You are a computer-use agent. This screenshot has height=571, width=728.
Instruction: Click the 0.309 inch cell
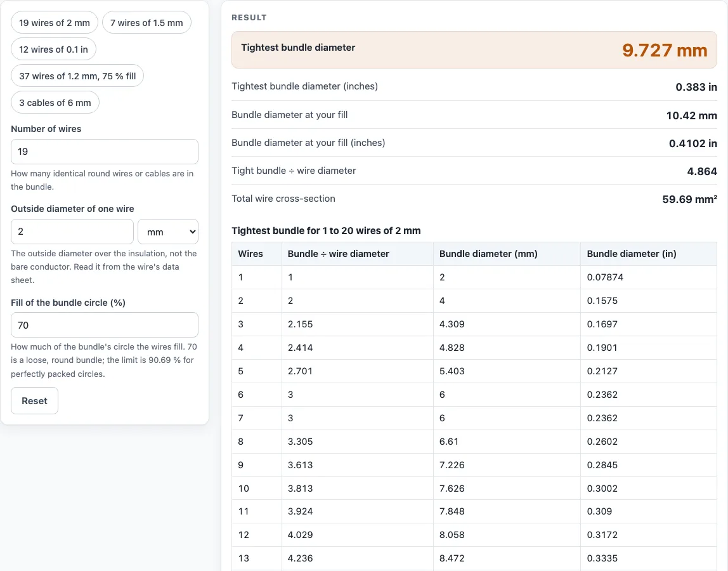coord(649,511)
